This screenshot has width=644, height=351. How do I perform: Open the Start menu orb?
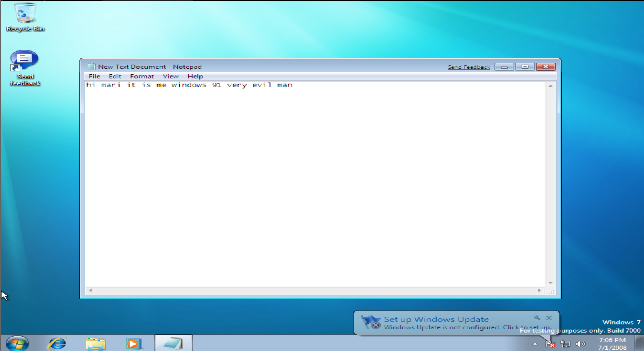point(17,343)
